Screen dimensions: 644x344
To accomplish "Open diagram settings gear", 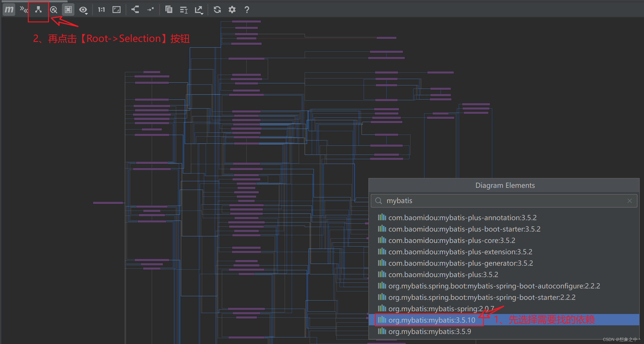I will pyautogui.click(x=232, y=10).
